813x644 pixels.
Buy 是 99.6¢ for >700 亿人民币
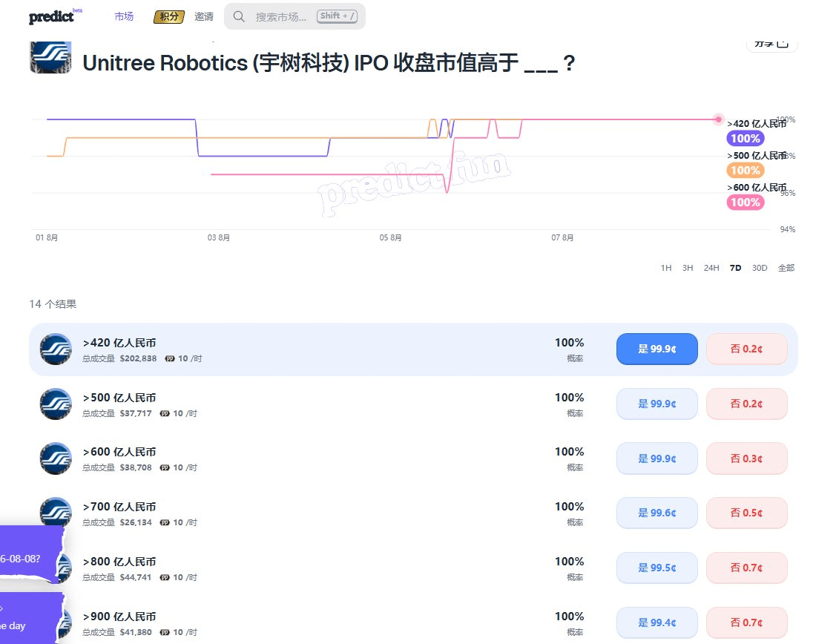pyautogui.click(x=657, y=513)
